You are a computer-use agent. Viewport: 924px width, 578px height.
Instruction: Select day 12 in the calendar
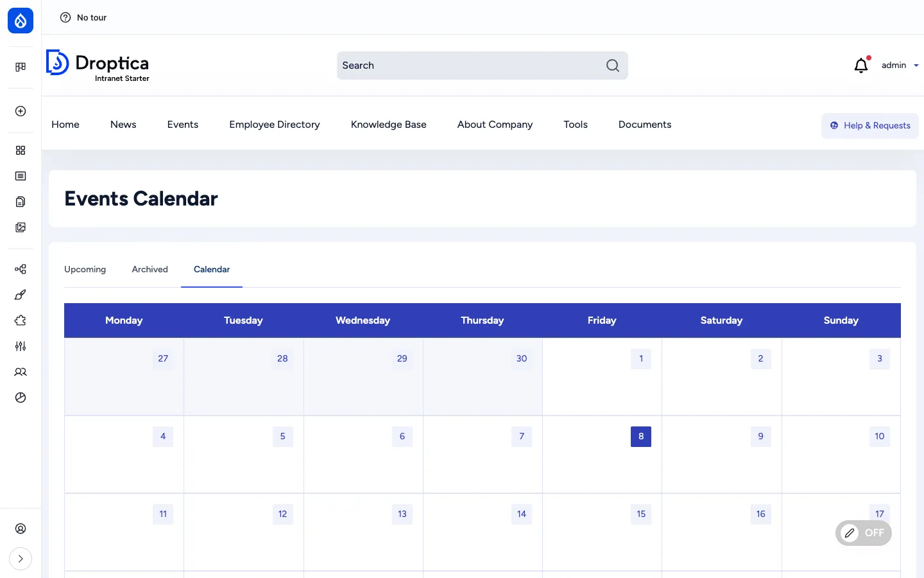pyautogui.click(x=282, y=514)
